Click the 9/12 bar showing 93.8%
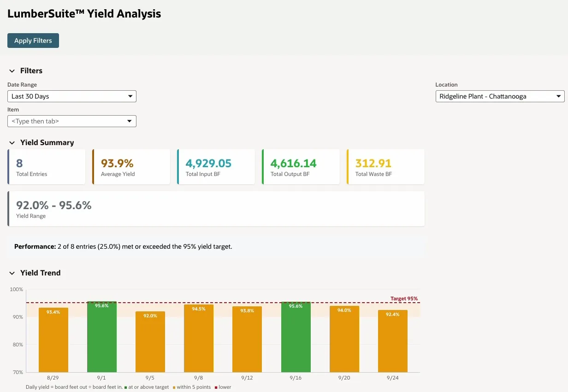568x392 pixels. (x=247, y=339)
